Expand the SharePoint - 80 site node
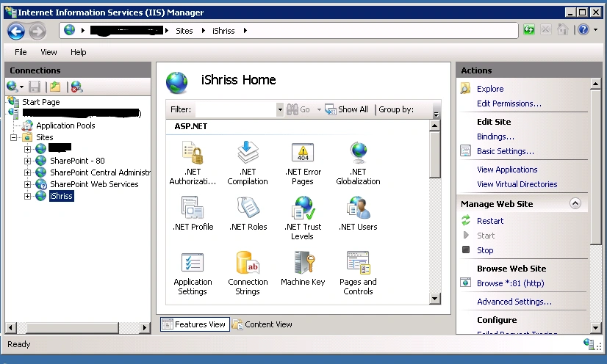This screenshot has height=364, width=607. click(x=27, y=161)
